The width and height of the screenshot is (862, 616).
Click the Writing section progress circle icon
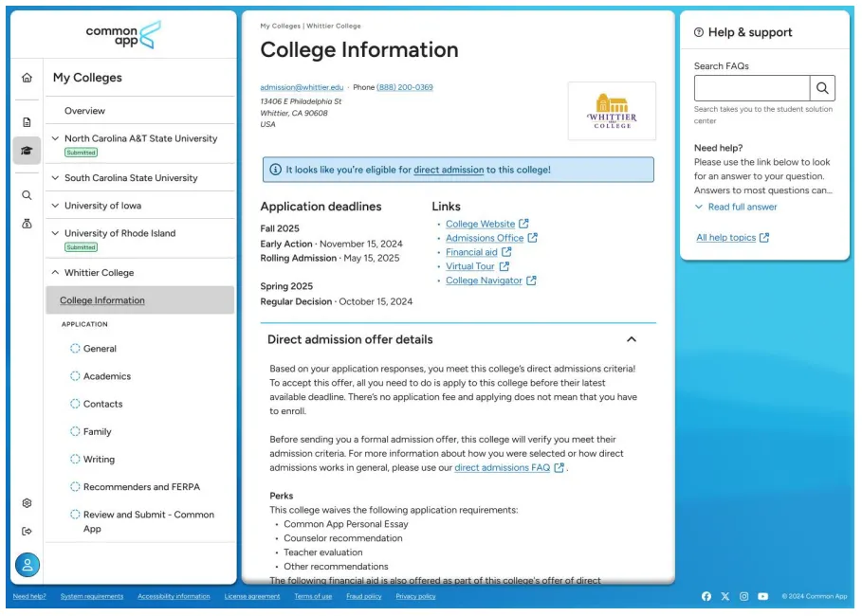click(75, 459)
